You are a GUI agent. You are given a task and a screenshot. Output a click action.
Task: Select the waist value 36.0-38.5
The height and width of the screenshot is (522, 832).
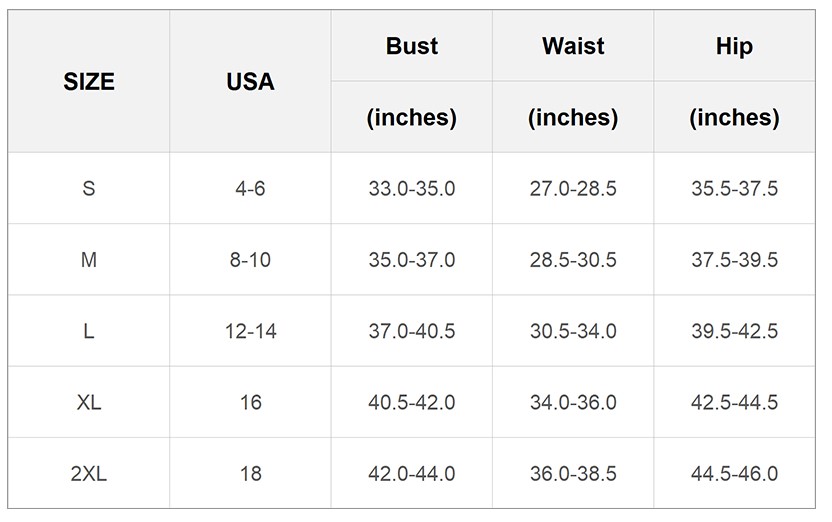(573, 474)
